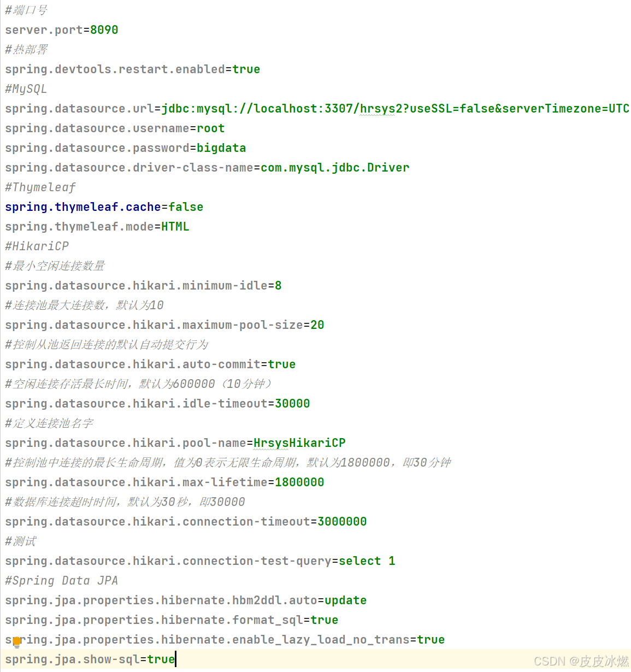The height and width of the screenshot is (672, 631).
Task: Select the #MySQL comment line
Action: (26, 89)
